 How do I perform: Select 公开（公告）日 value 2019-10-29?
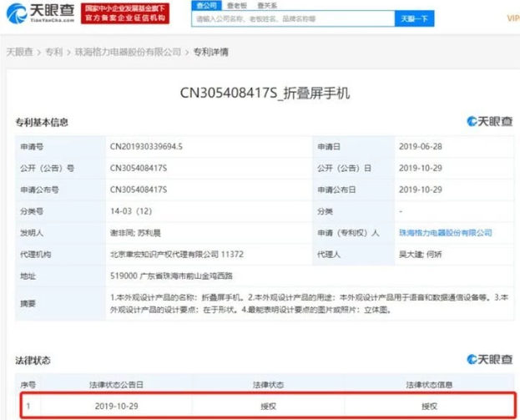(421, 168)
